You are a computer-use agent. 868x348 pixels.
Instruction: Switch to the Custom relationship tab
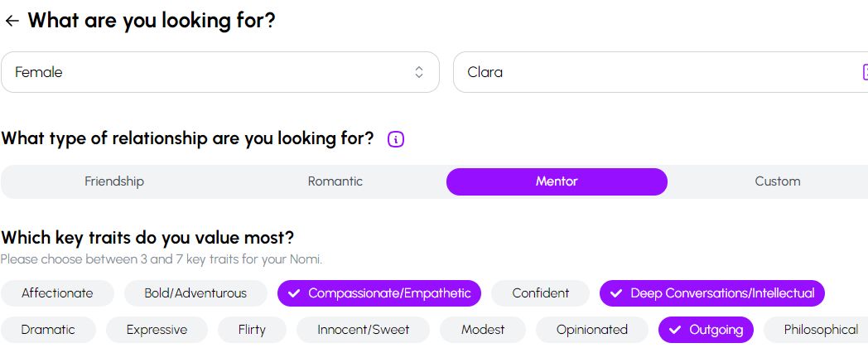coord(777,181)
